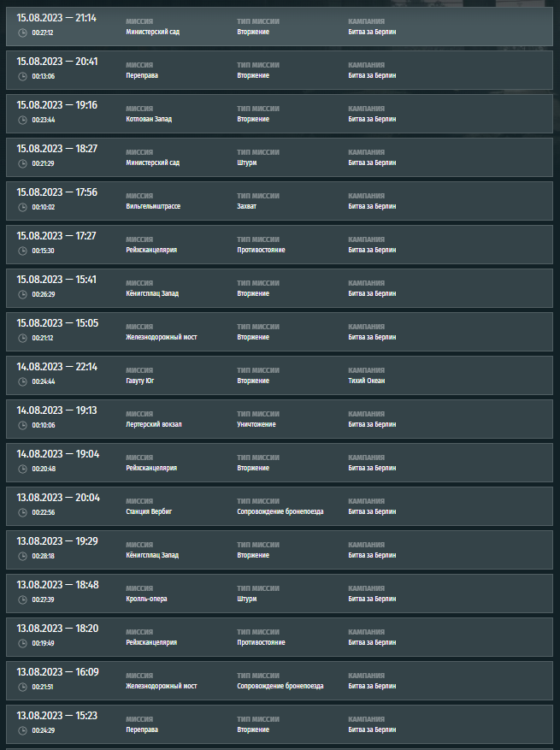The height and width of the screenshot is (750, 560).
Task: Click the duration clock icon under 15.08.2023 — 17:56
Action: (22, 207)
